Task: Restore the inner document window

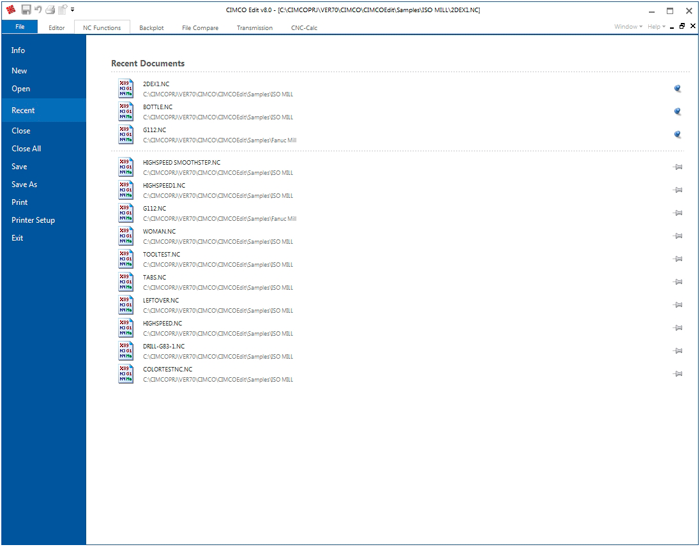Action: [682, 26]
